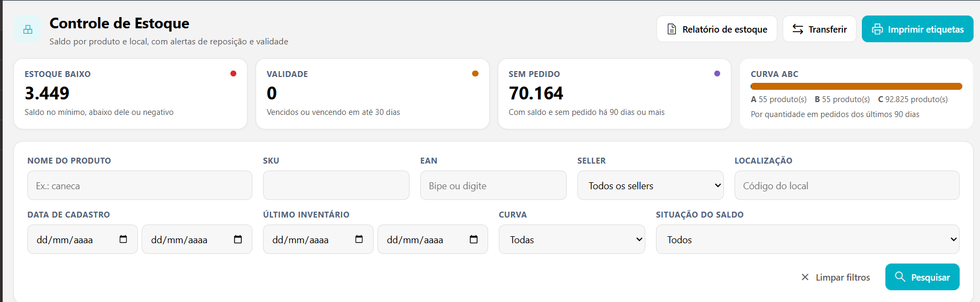Click the X icon beside Limpar filtros

coord(805,277)
